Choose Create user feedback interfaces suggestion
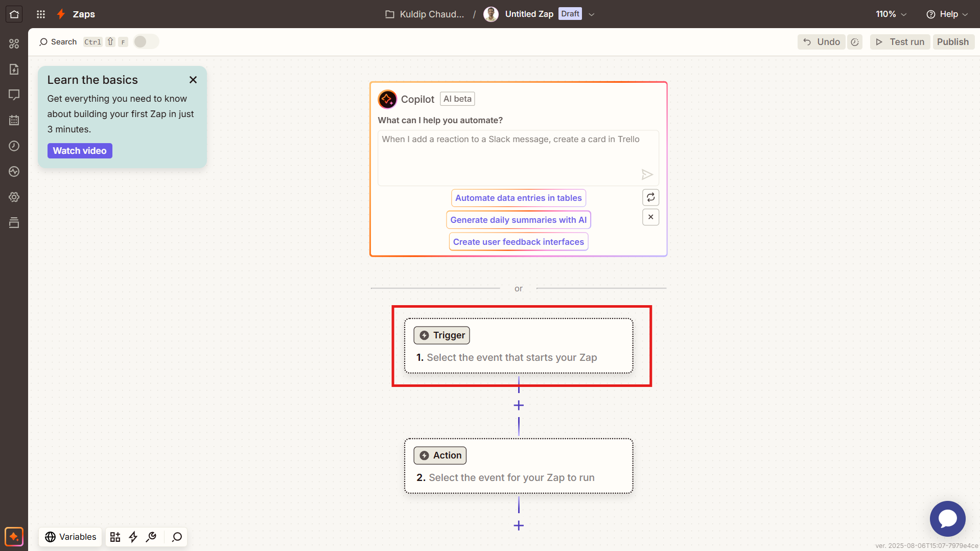 click(x=518, y=242)
